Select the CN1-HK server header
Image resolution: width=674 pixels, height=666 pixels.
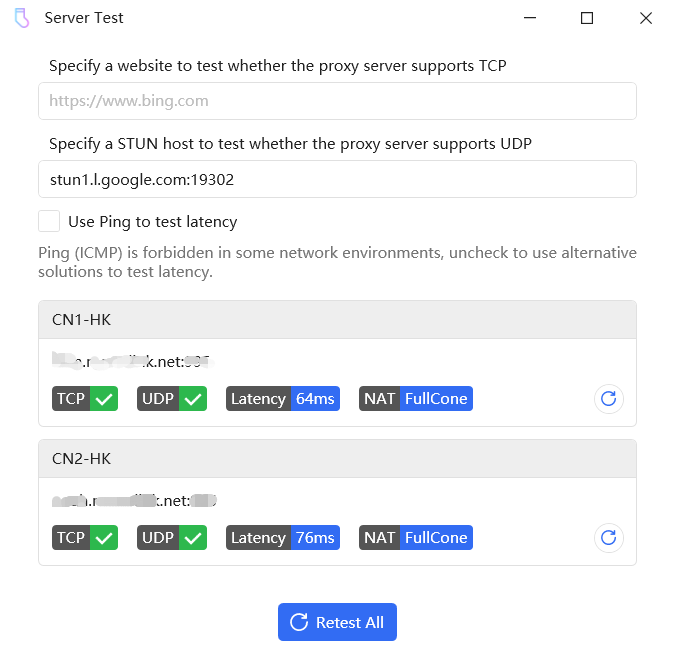(337, 320)
